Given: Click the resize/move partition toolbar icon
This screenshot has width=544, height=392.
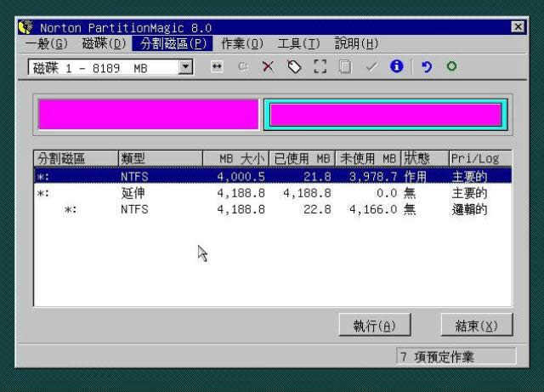Looking at the screenshot, I should [x=217, y=67].
